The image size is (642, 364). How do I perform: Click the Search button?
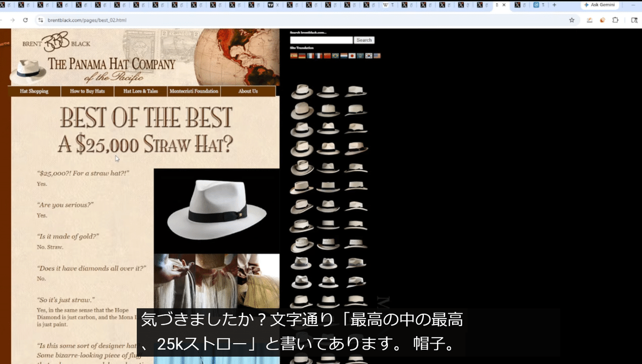pyautogui.click(x=364, y=40)
